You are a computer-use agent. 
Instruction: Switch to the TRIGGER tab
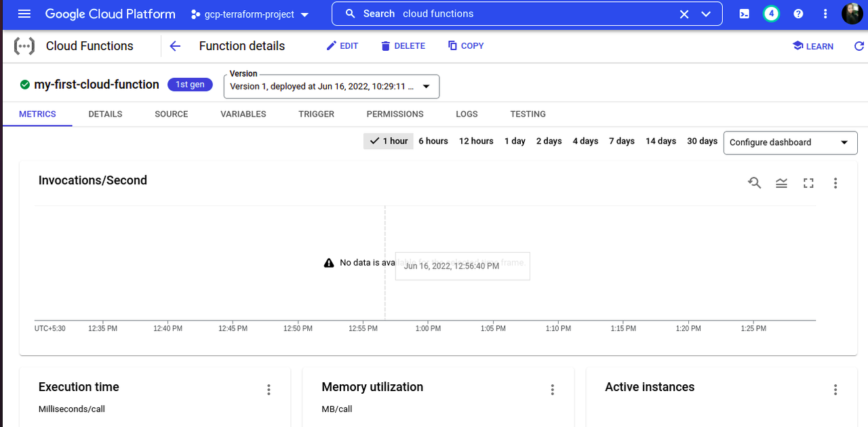coord(317,114)
